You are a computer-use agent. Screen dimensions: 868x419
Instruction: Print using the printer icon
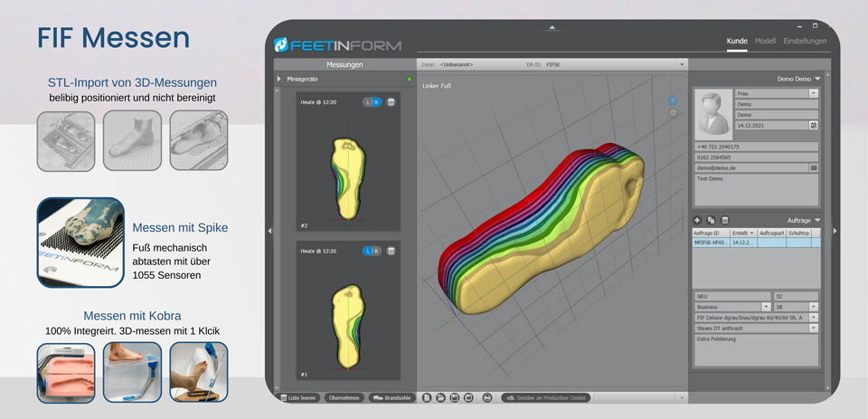click(487, 397)
